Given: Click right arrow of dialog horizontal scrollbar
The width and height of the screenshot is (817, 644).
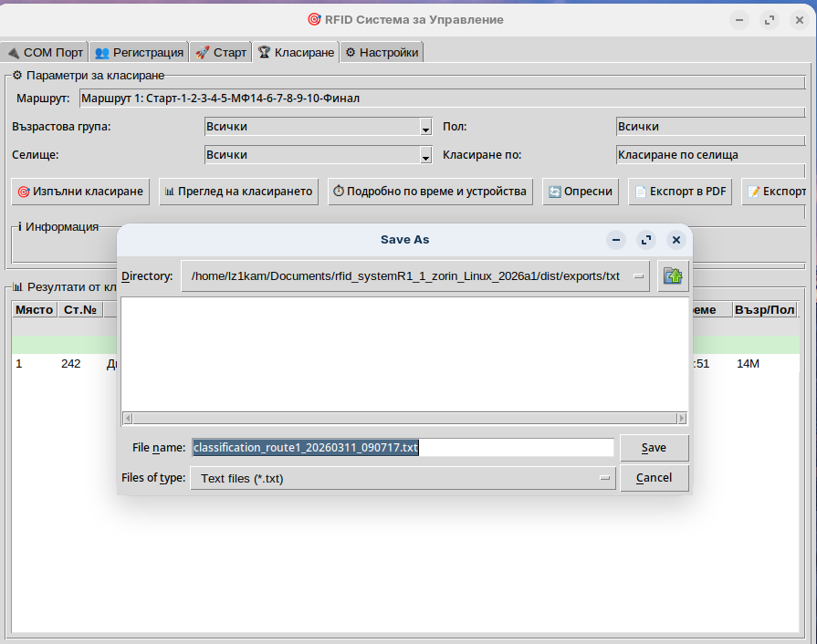Looking at the screenshot, I should tap(681, 419).
